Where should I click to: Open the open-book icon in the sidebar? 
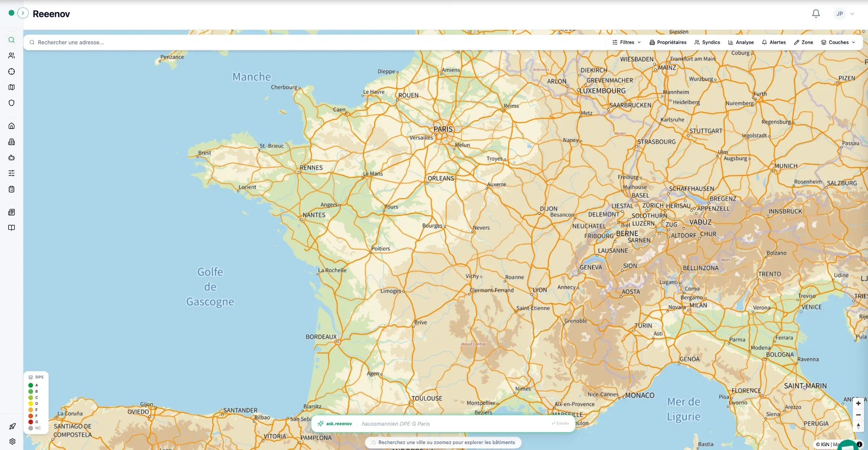12,228
